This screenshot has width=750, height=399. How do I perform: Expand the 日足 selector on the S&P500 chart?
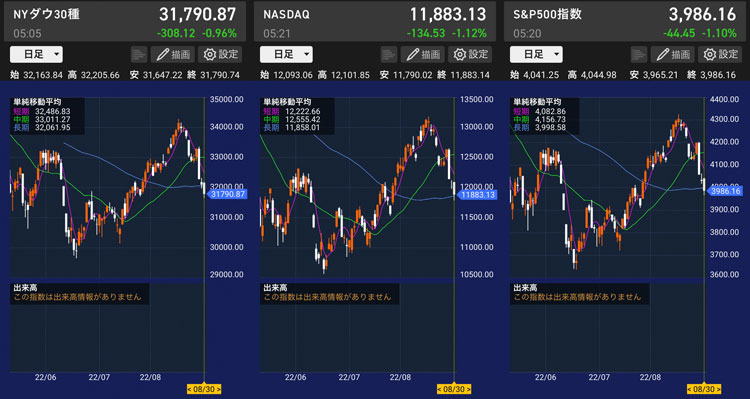pyautogui.click(x=536, y=55)
